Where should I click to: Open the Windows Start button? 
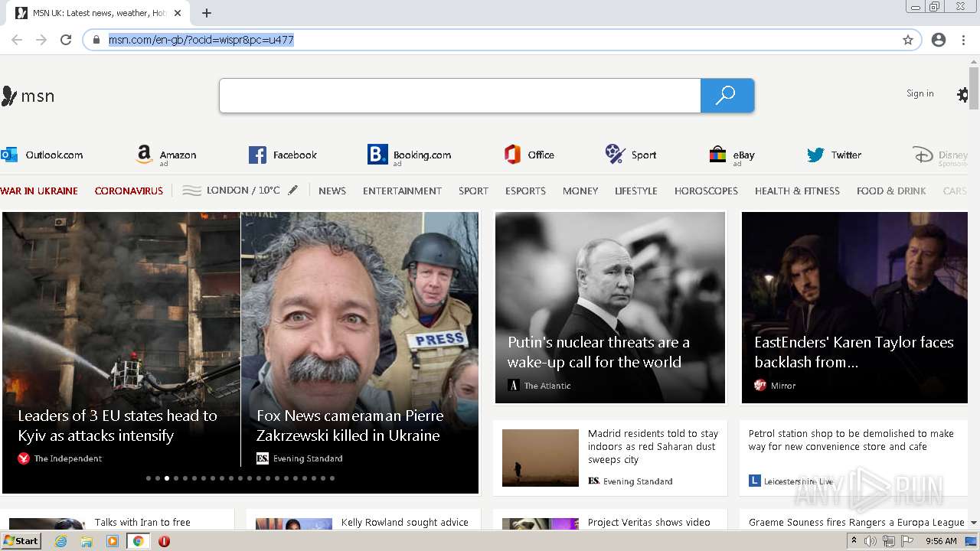pyautogui.click(x=21, y=541)
